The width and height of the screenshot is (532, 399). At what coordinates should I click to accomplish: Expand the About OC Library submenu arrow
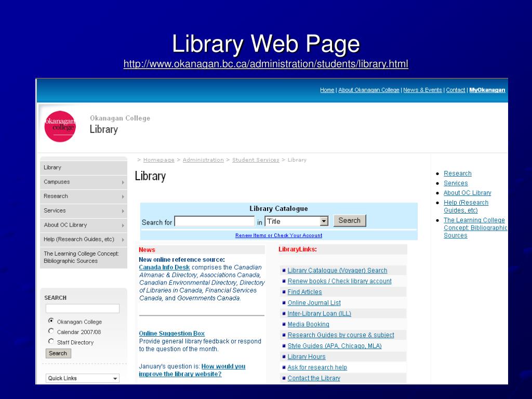pyautogui.click(x=123, y=225)
